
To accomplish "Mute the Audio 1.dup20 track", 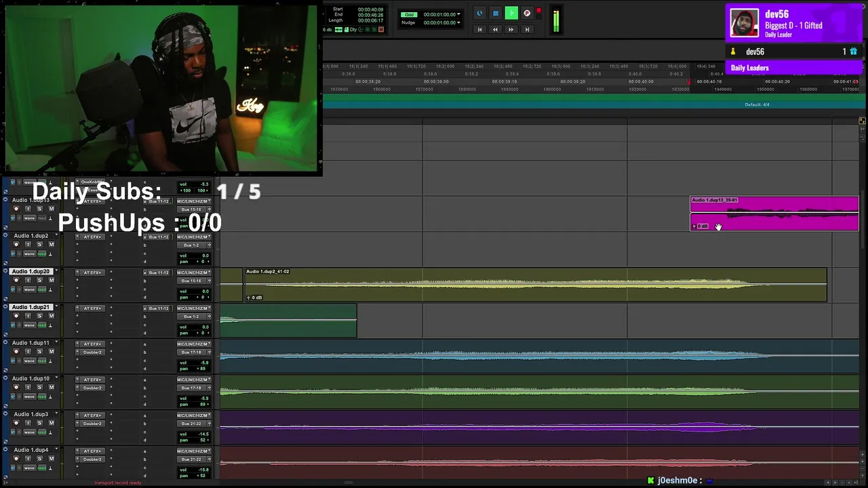I will pos(52,280).
